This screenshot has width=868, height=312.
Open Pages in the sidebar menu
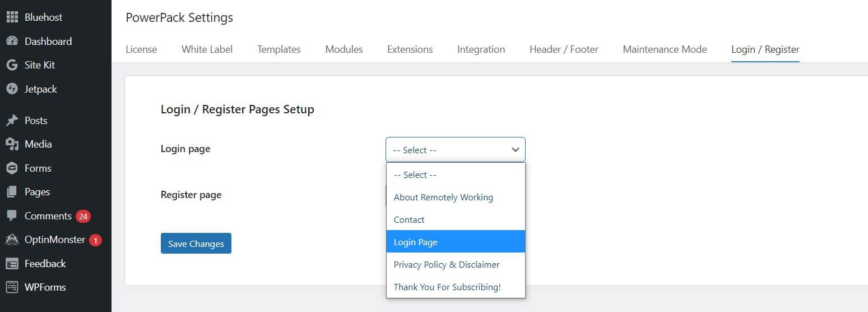coord(37,192)
